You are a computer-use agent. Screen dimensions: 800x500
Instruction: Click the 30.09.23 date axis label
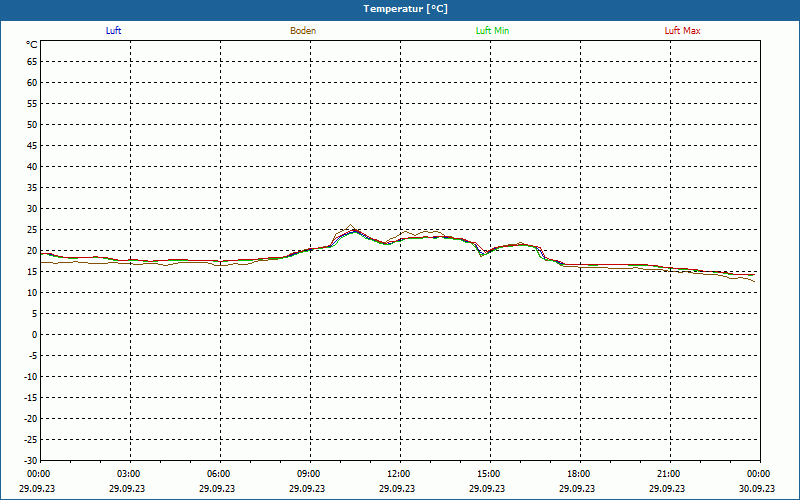[757, 488]
